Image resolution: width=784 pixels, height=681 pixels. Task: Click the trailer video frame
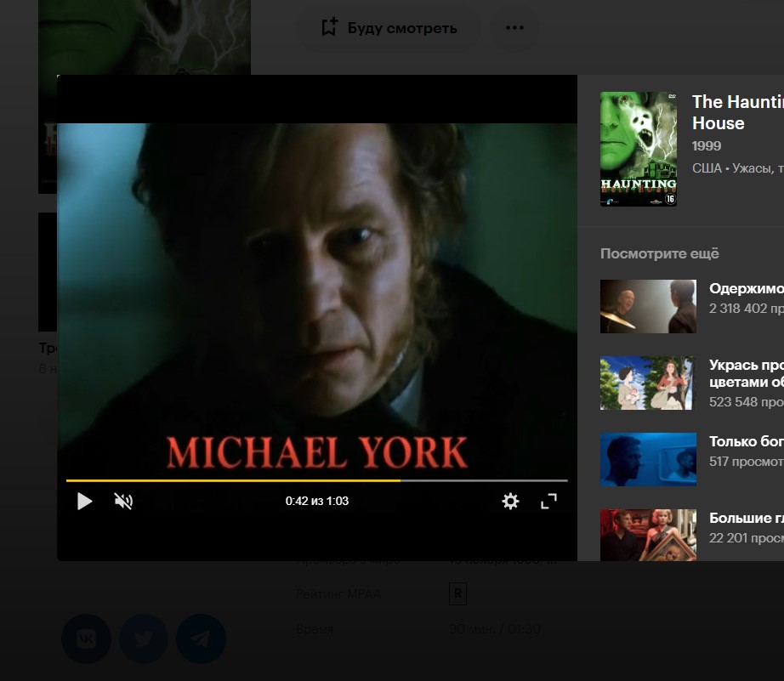[x=317, y=300]
